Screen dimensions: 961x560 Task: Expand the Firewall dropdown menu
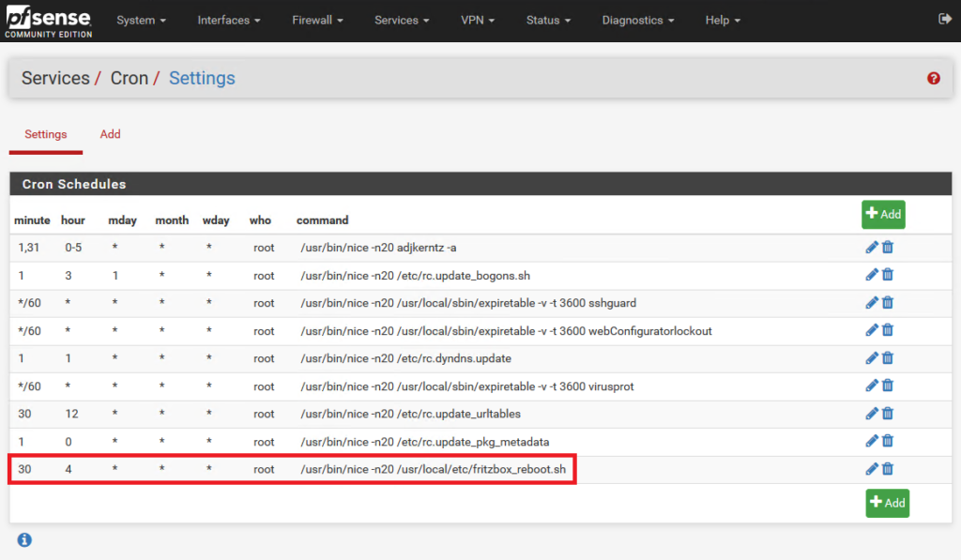pos(317,21)
